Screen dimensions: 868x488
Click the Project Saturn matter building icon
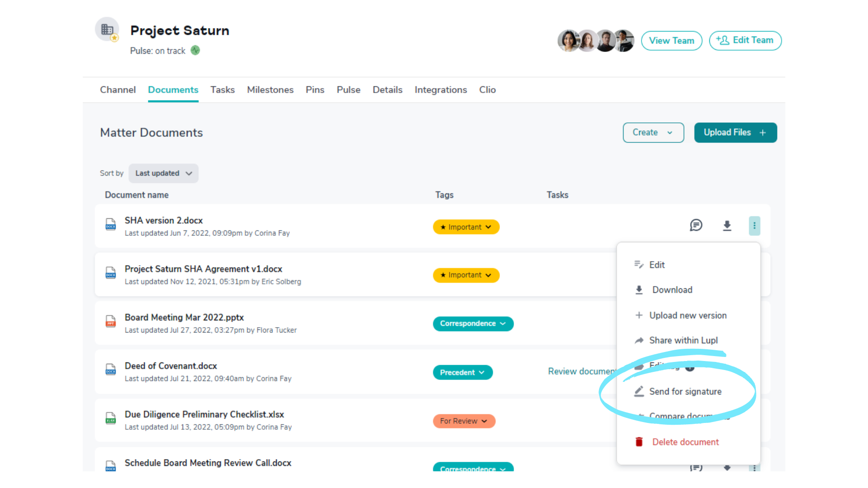(107, 30)
